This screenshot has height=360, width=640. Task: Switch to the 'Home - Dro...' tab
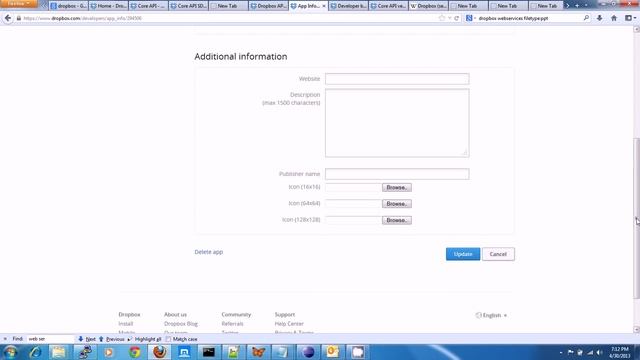point(109,6)
